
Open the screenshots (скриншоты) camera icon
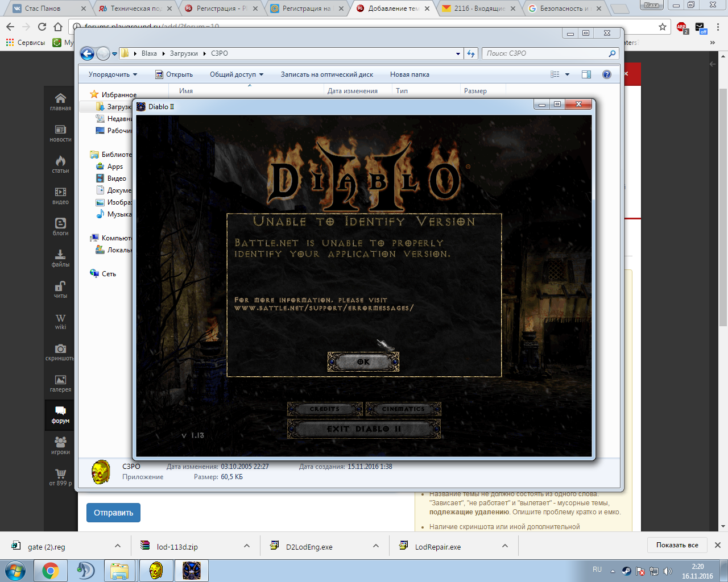60,352
